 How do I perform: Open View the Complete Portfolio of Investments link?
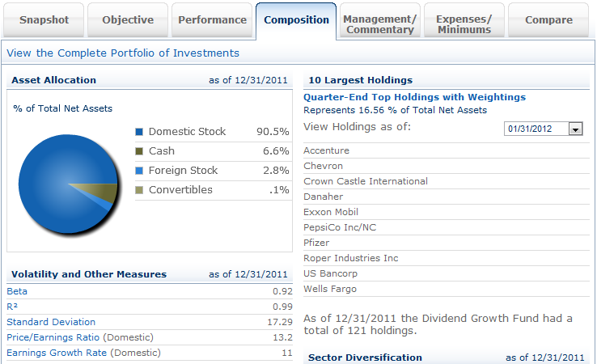(x=123, y=53)
